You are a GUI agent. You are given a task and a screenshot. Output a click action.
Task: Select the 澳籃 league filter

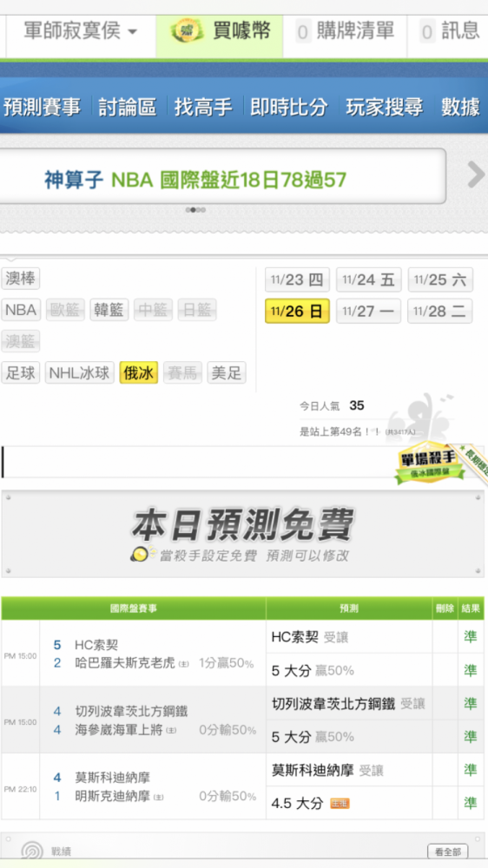click(x=21, y=341)
